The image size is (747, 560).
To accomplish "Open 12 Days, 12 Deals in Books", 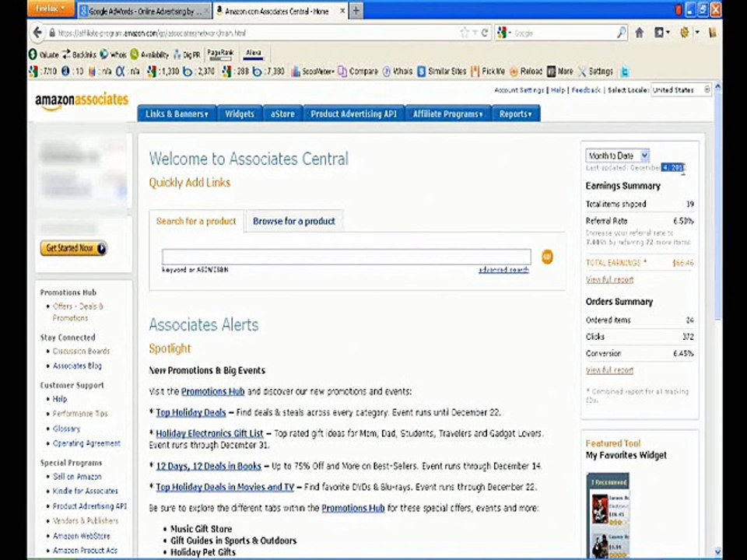I will tap(209, 466).
